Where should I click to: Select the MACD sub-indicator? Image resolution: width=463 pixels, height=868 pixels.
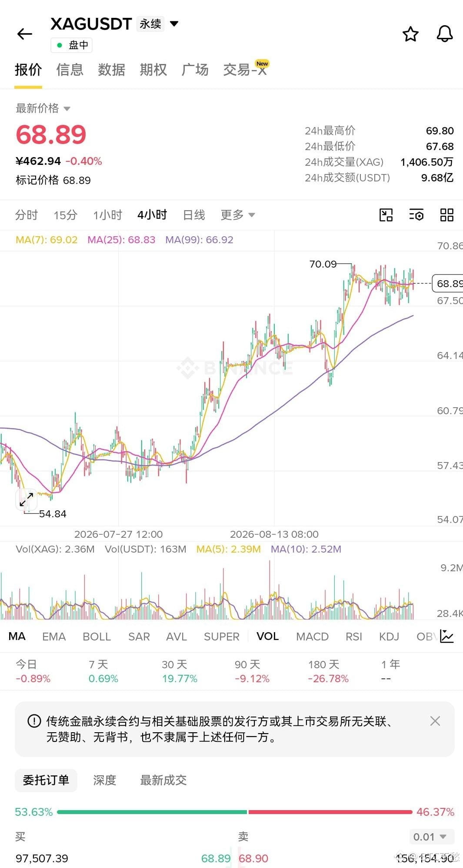tap(312, 637)
